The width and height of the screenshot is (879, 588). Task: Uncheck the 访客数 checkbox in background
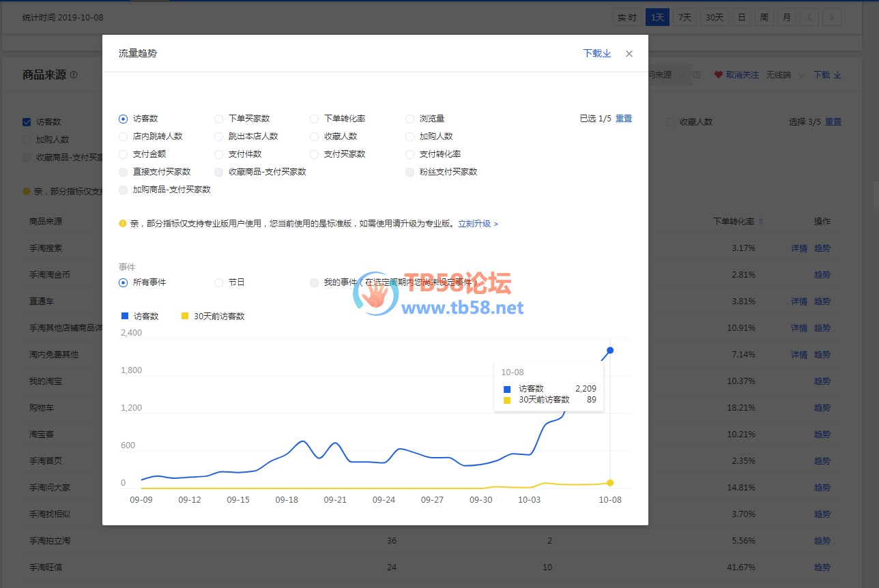(27, 122)
